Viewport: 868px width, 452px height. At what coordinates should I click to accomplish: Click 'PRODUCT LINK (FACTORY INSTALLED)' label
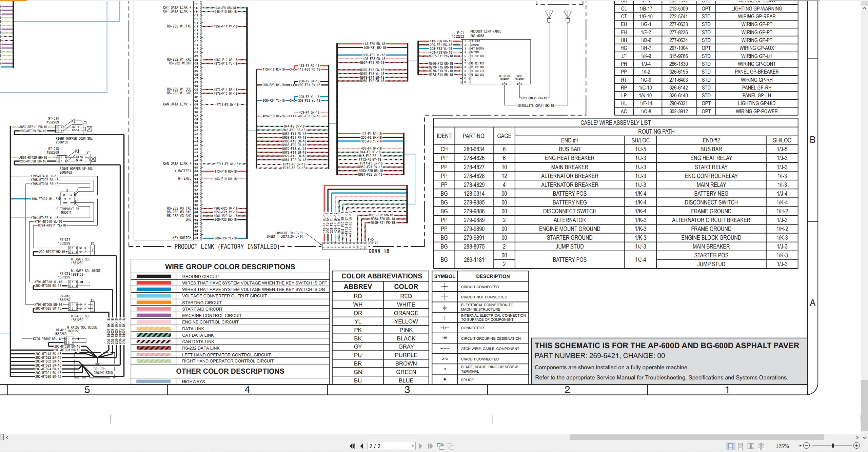[227, 247]
